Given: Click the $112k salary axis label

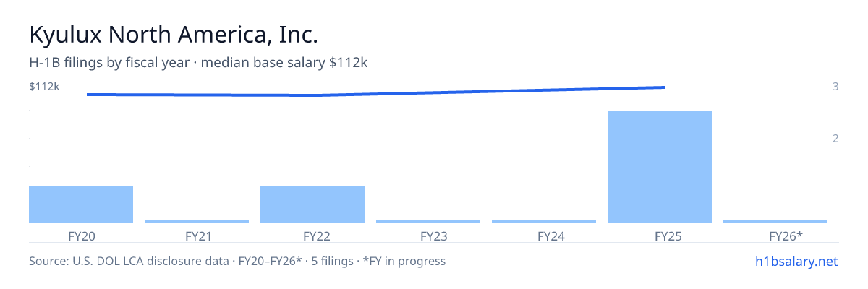Looking at the screenshot, I should pos(44,87).
